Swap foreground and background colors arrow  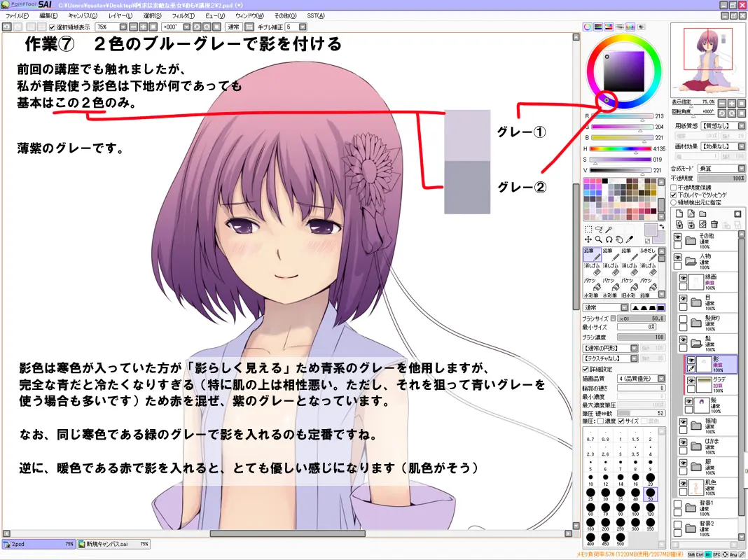click(x=662, y=227)
